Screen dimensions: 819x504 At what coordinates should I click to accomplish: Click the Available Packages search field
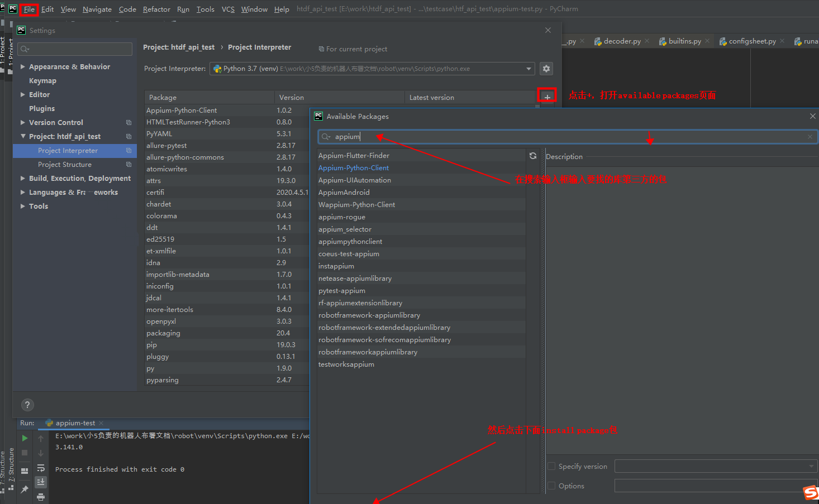568,137
